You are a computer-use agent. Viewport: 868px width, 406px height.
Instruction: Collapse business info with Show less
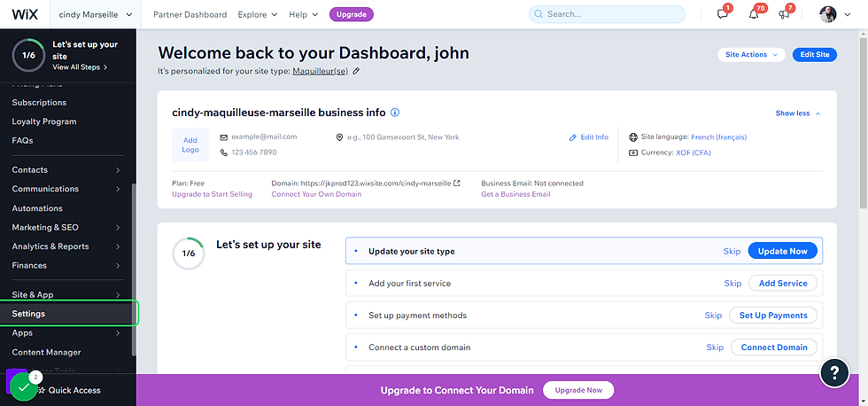[798, 113]
